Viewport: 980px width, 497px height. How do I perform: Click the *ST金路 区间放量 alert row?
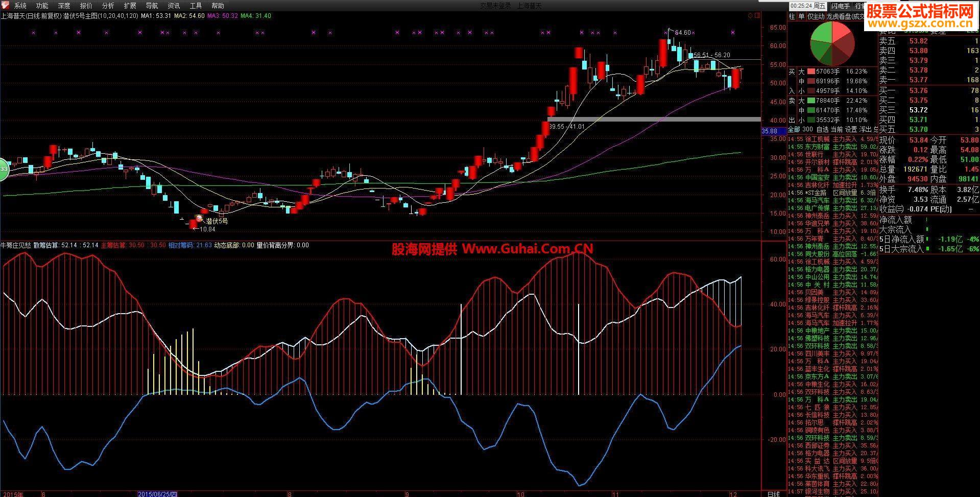(833, 193)
